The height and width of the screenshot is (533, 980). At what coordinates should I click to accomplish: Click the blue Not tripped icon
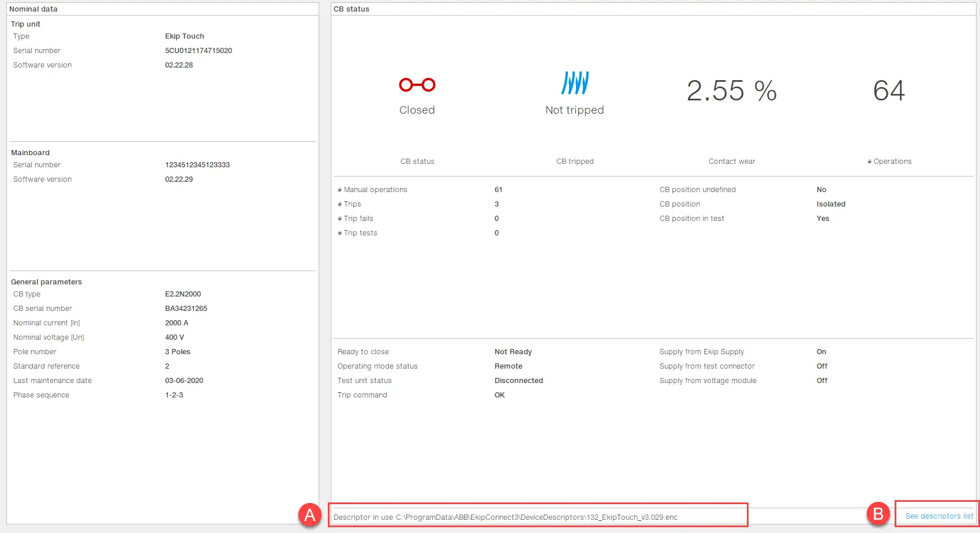click(x=575, y=83)
